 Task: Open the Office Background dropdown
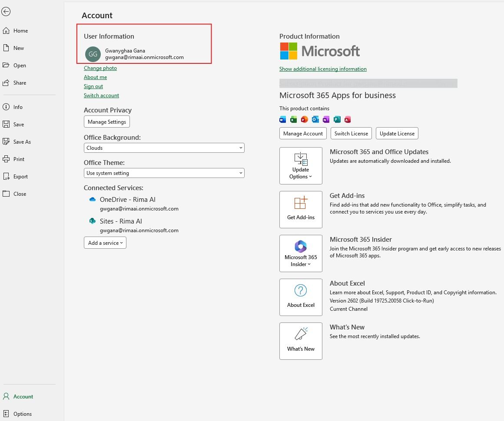point(164,148)
